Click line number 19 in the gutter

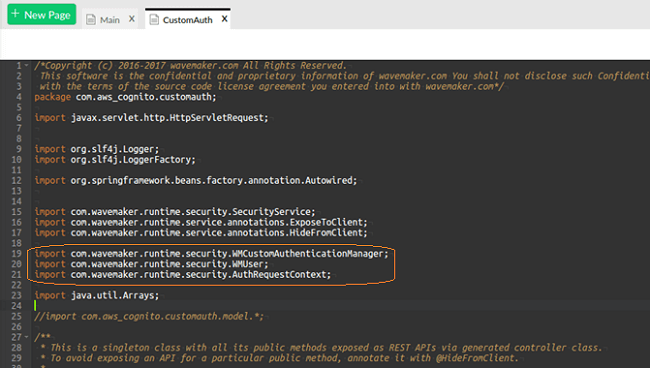click(16, 254)
